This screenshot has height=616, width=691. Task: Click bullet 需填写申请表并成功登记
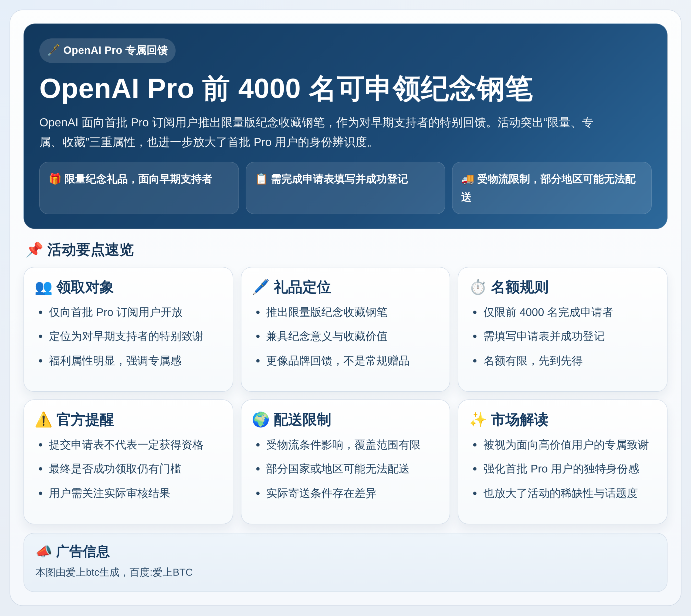point(544,336)
